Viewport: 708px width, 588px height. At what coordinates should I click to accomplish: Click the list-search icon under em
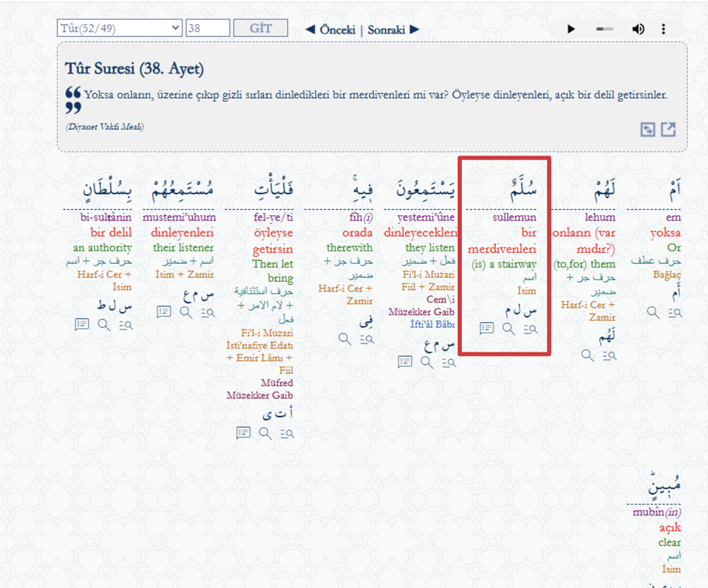(x=675, y=312)
